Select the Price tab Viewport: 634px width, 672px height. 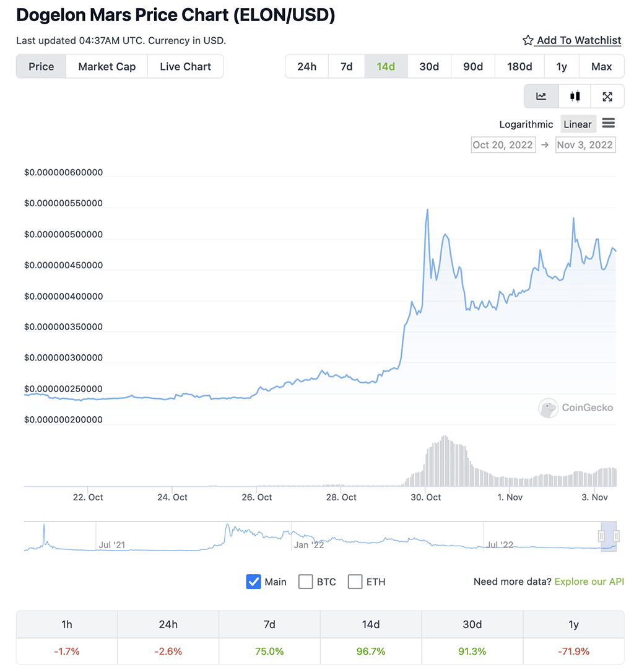coord(41,66)
